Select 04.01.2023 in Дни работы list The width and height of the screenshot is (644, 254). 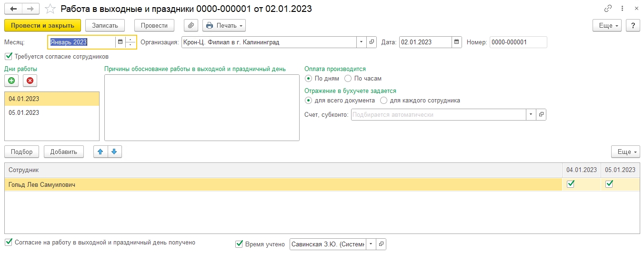pos(52,99)
